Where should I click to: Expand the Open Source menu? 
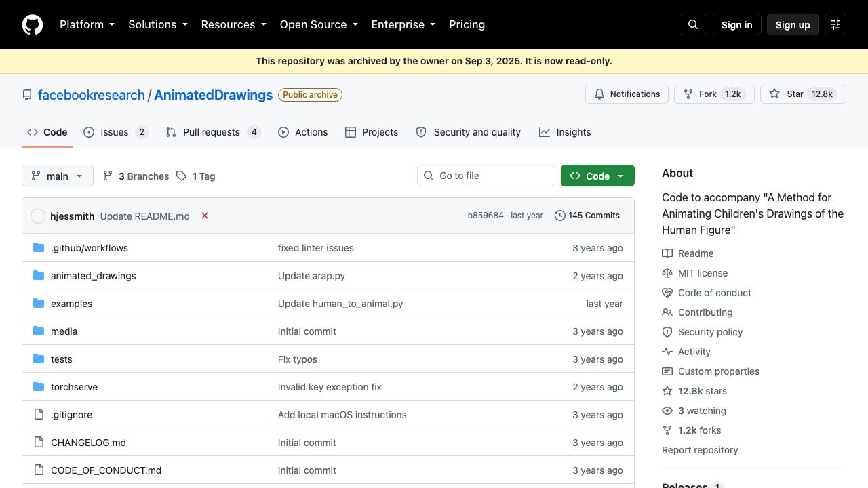[x=319, y=24]
